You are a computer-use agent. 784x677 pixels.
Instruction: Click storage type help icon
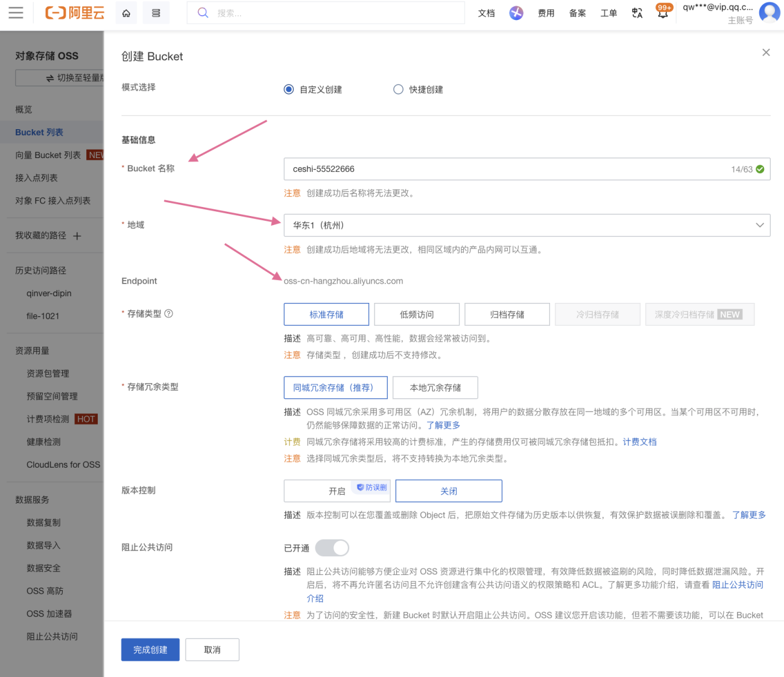[169, 314]
